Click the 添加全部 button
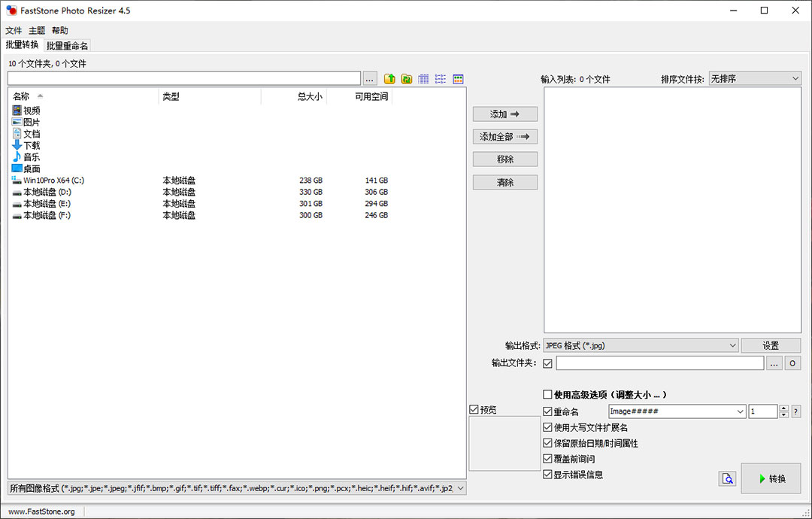Image resolution: width=812 pixels, height=519 pixels. coord(505,137)
